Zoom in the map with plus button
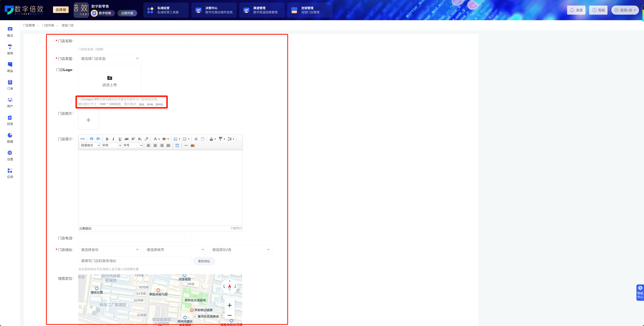The width and height of the screenshot is (644, 326). 229,305
